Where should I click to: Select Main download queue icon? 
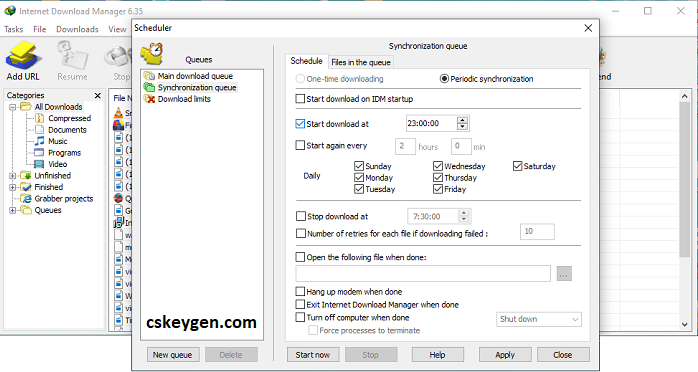150,76
